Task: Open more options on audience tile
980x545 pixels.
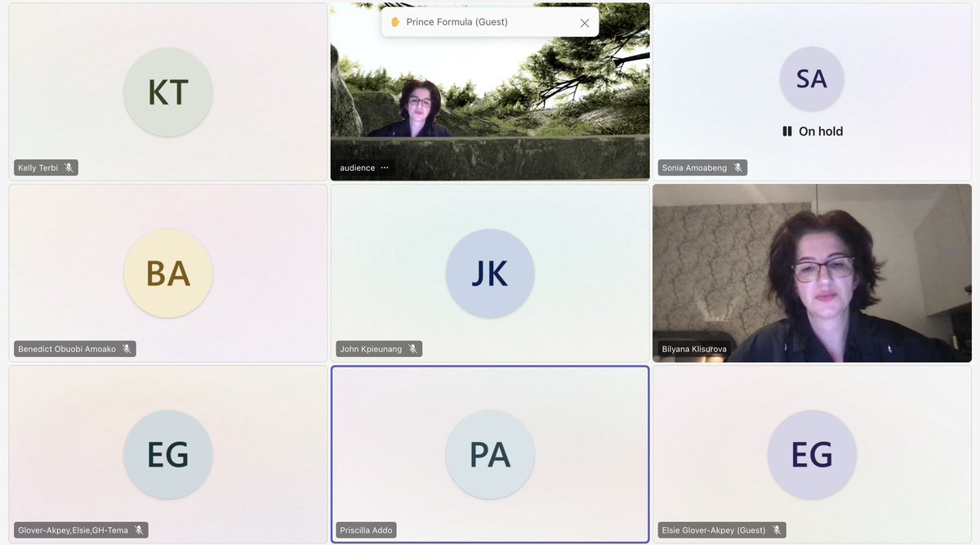Action: coord(385,168)
